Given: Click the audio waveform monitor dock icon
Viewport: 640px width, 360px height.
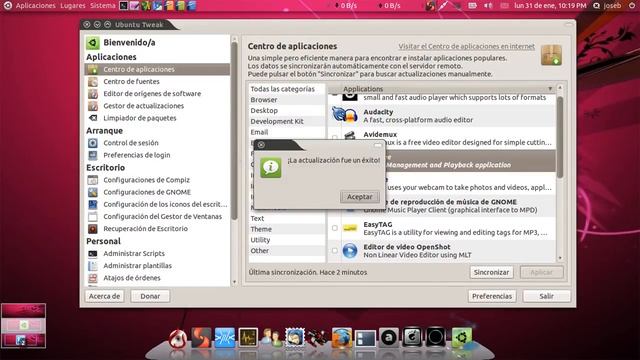Looking at the screenshot, I should pos(248,338).
